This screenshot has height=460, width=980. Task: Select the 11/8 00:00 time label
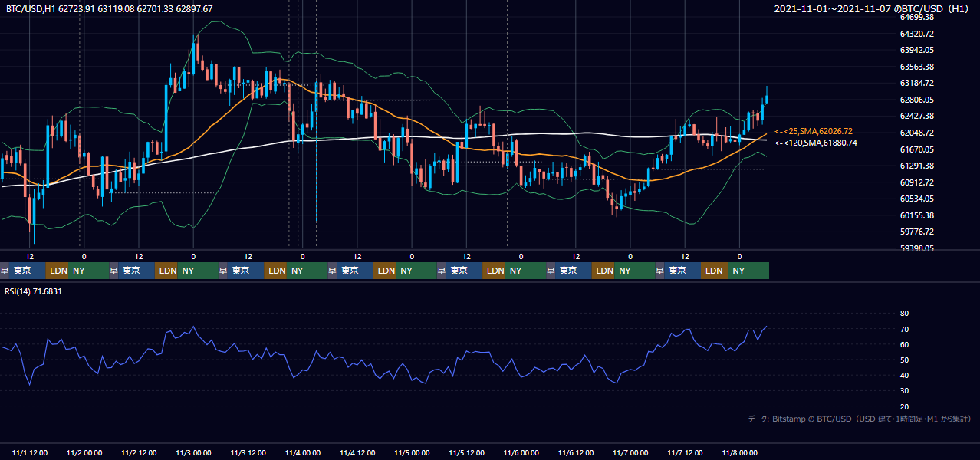tap(740, 453)
